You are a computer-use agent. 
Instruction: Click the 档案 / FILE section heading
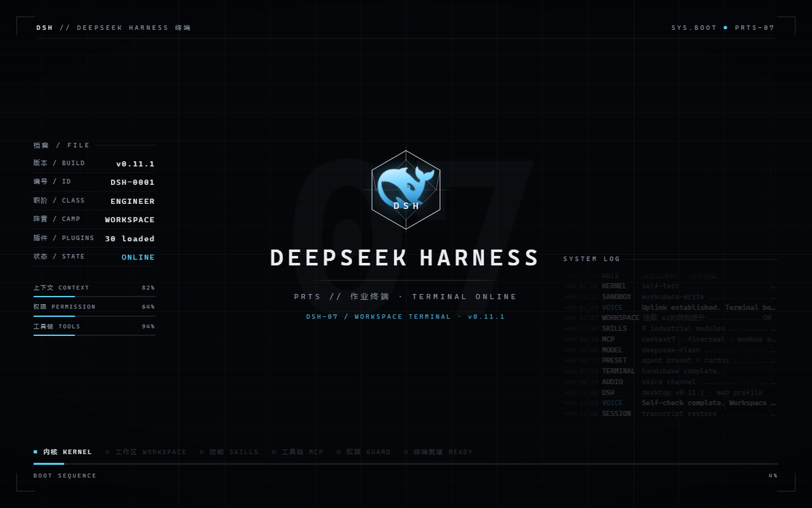point(62,145)
